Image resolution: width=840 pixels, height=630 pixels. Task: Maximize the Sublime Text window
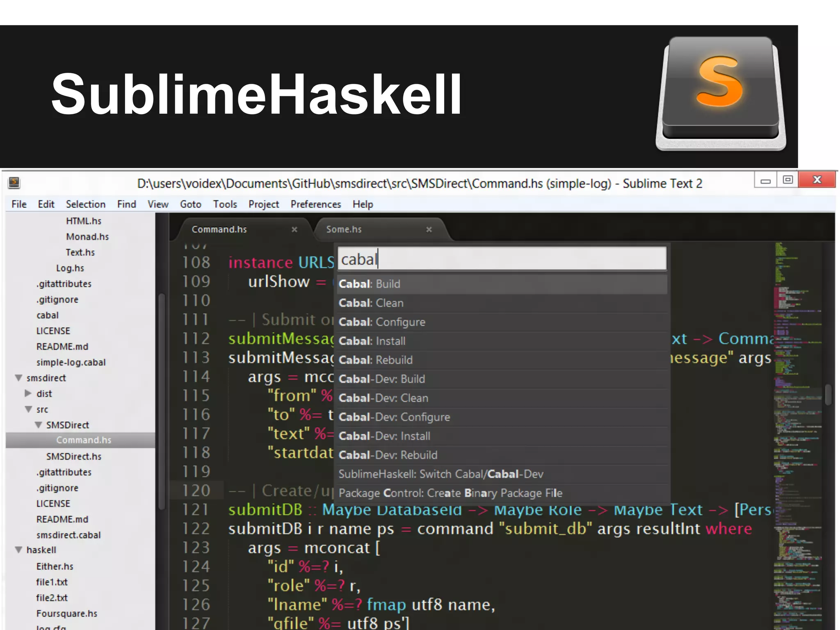point(787,180)
